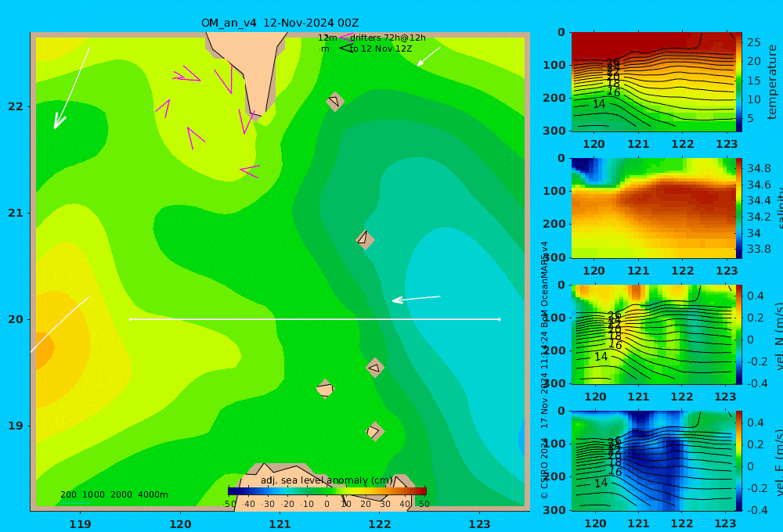
Task: Click the 34.8 tick on salinity colorbar
Action: tap(759, 168)
